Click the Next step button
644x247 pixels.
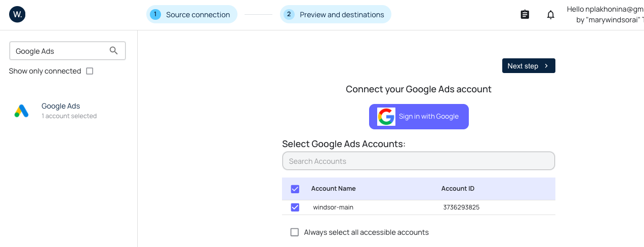click(x=529, y=66)
